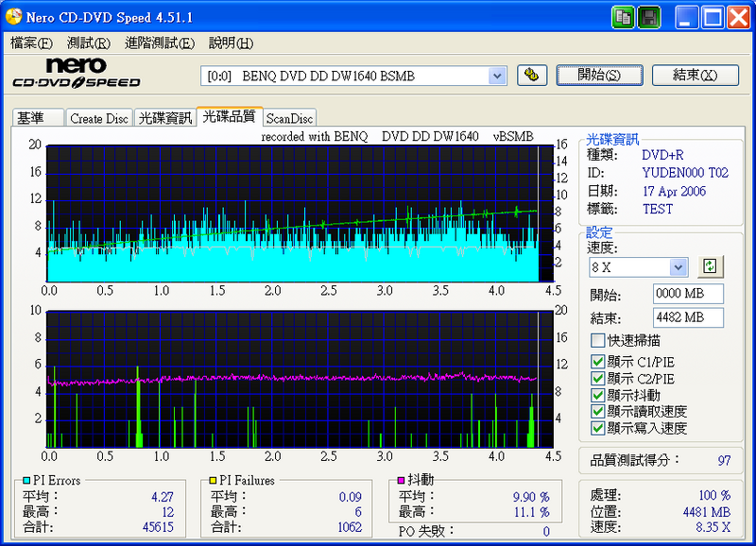Click the PI Failures average 0.09

[351, 497]
